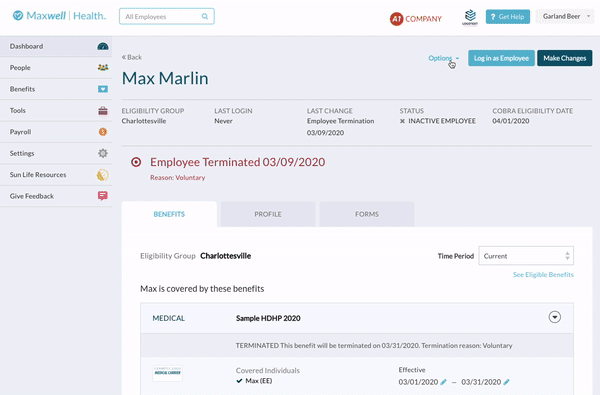The height and width of the screenshot is (395, 600).
Task: Click the Payroll coin icon
Action: click(x=103, y=132)
